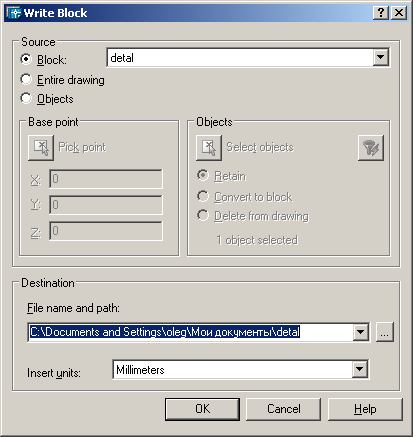This screenshot has height=437, width=413.
Task: Open the Insert units Millimeters dropdown
Action: [240, 369]
